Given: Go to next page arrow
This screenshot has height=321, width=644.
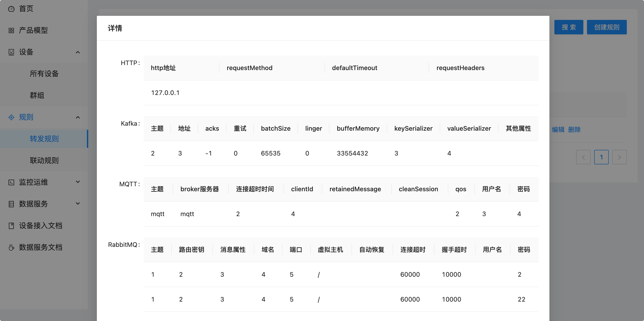Looking at the screenshot, I should tap(619, 157).
